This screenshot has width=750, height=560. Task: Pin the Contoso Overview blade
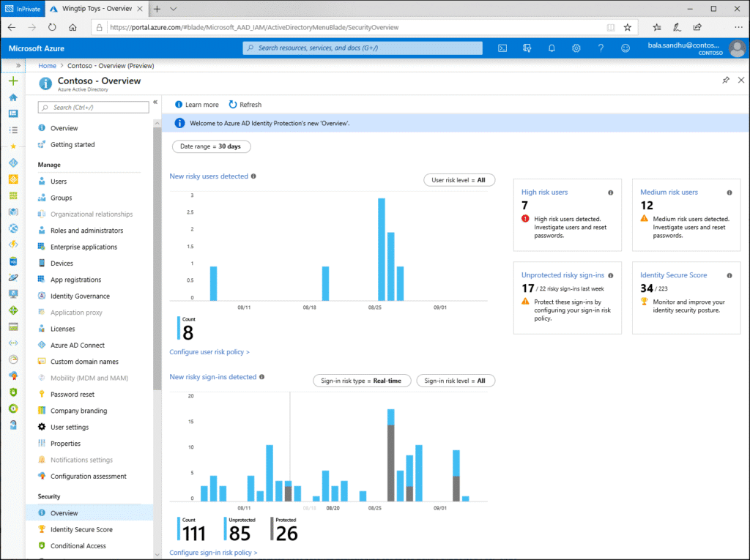[x=725, y=79]
